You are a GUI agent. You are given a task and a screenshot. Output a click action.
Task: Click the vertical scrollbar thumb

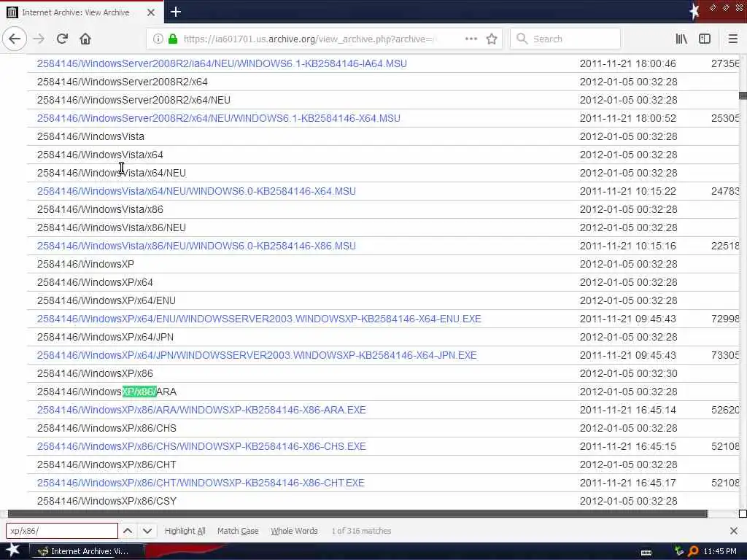pyautogui.click(x=743, y=96)
